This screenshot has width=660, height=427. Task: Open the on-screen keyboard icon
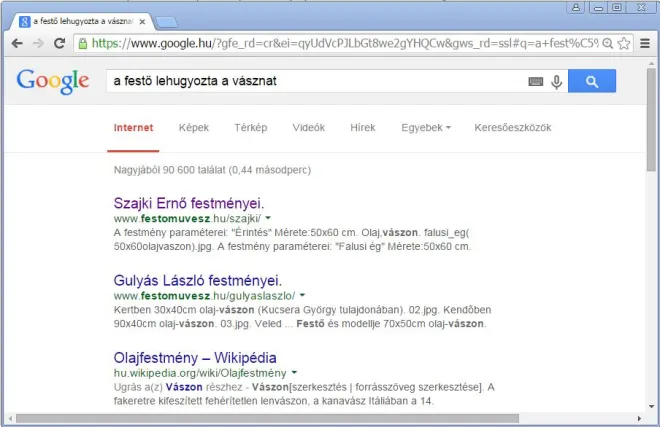coord(536,82)
